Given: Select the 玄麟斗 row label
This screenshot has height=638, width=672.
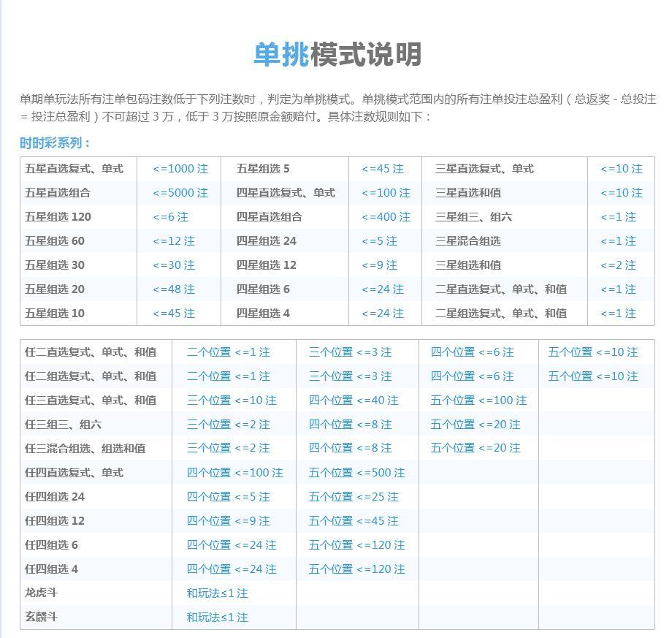Looking at the screenshot, I should point(41,617).
